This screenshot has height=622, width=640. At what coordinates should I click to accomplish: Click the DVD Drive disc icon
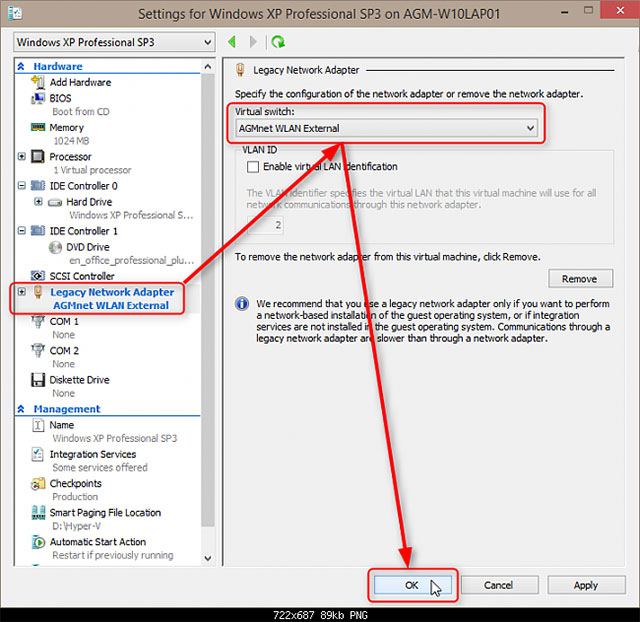pos(55,247)
